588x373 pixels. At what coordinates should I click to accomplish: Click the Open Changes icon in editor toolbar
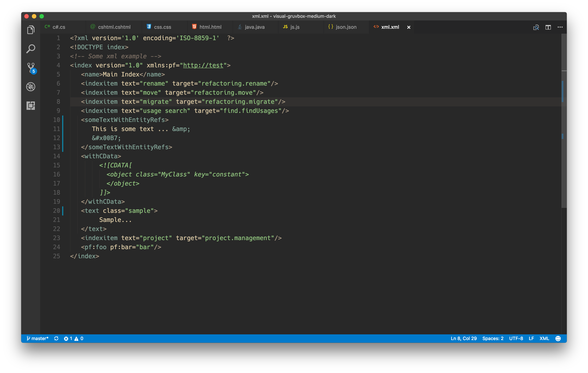tap(536, 27)
